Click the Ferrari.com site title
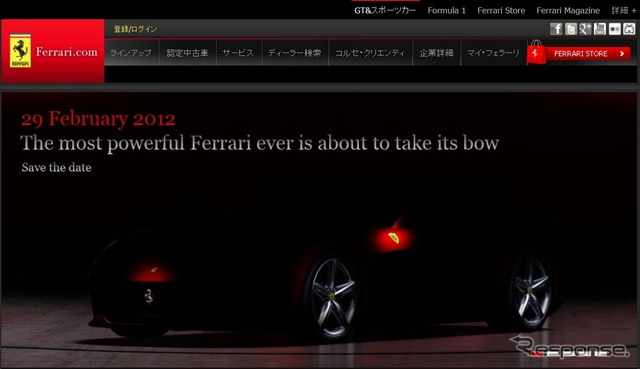The height and width of the screenshot is (369, 640). 67,52
